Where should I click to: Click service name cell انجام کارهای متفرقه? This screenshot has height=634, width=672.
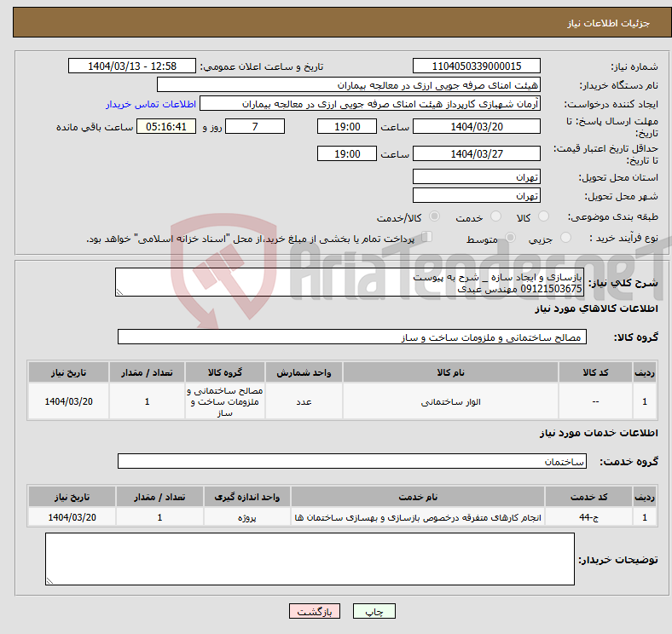point(418,517)
